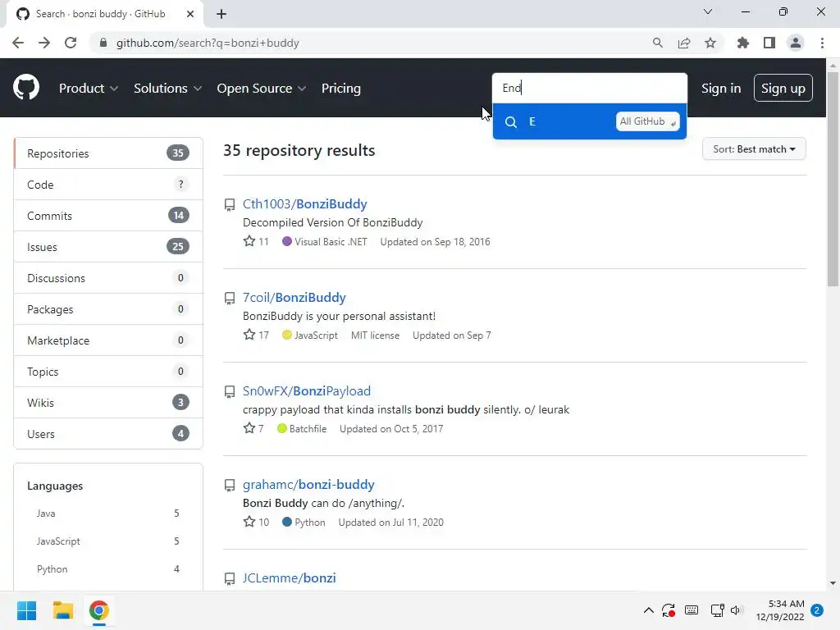Click the star icon for Sn0wFX/BonziPayload
840x630 pixels.
pos(249,428)
